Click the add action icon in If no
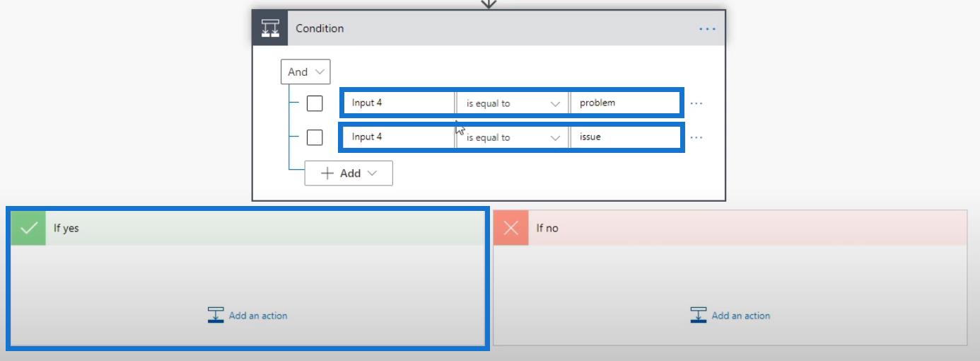Image resolution: width=980 pixels, height=361 pixels. coord(699,315)
